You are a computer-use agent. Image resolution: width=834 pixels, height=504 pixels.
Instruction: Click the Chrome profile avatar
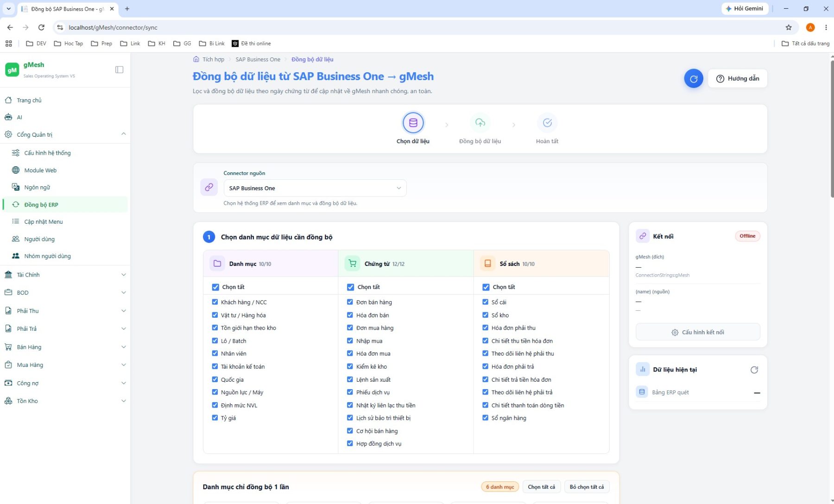pos(810,28)
